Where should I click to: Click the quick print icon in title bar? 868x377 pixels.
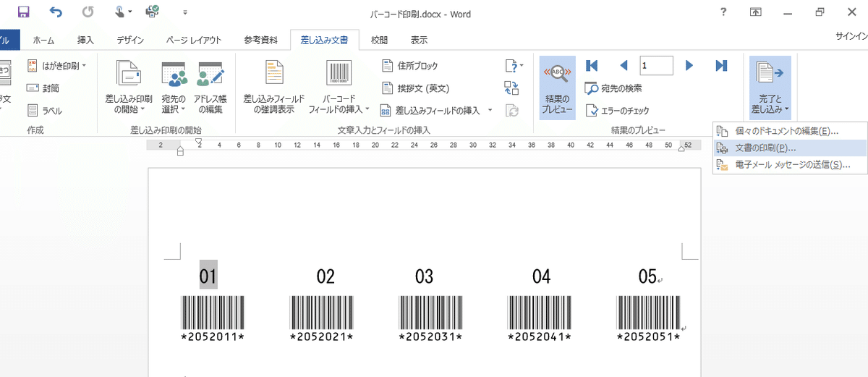153,12
